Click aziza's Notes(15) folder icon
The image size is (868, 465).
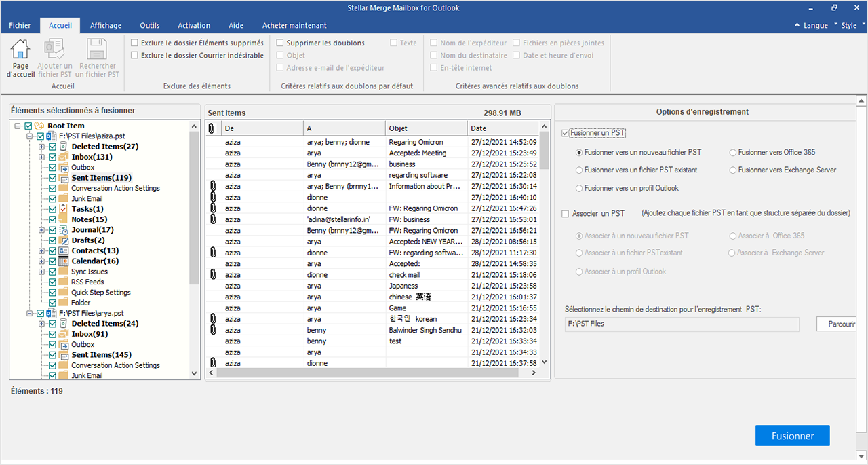tap(63, 219)
